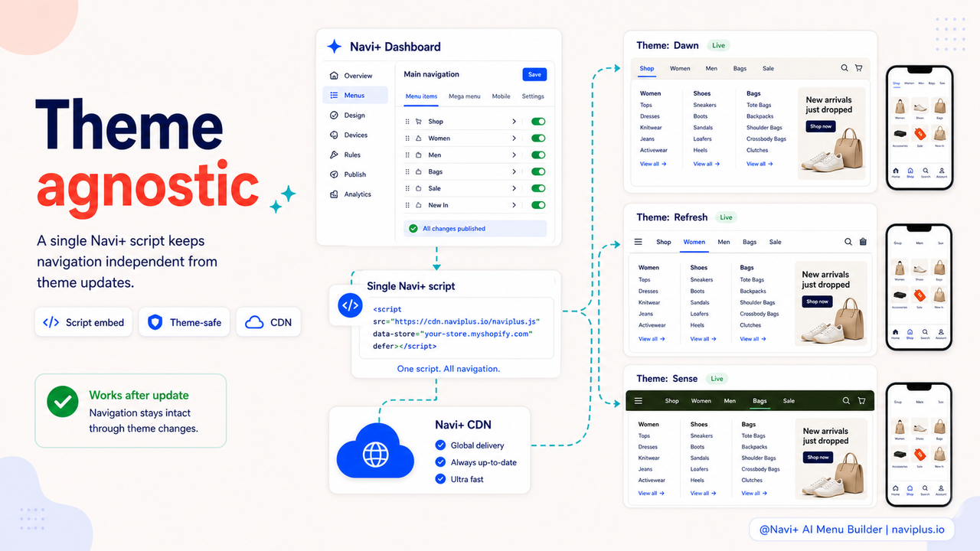Disable the Men menu item switch

tap(538, 155)
